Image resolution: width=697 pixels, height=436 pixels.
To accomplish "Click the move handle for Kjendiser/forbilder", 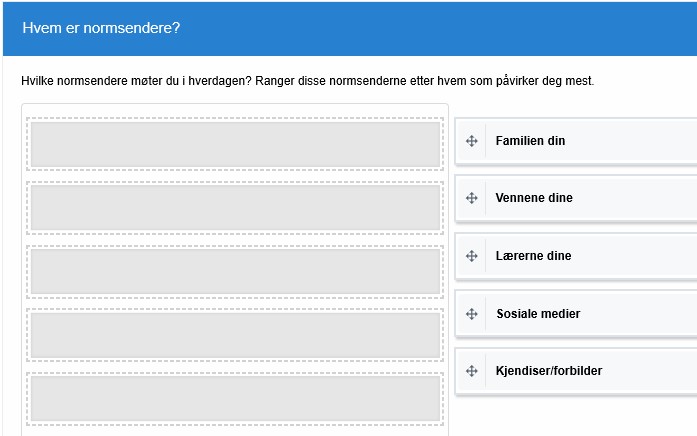I will (472, 371).
